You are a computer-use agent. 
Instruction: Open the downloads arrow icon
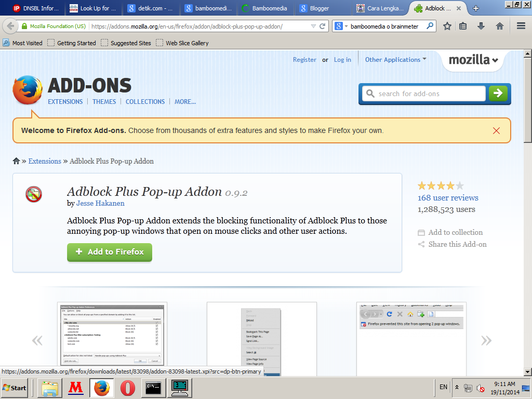tap(481, 26)
